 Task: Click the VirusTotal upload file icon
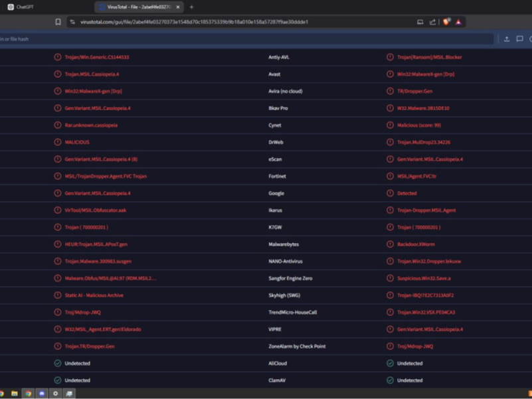click(x=507, y=39)
